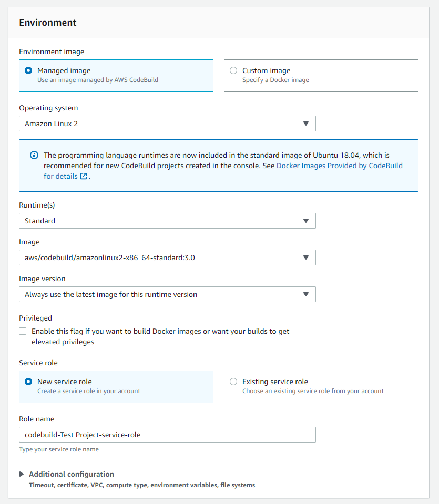439x504 pixels.
Task: Click the Image version dropdown arrow icon
Action: [306, 294]
